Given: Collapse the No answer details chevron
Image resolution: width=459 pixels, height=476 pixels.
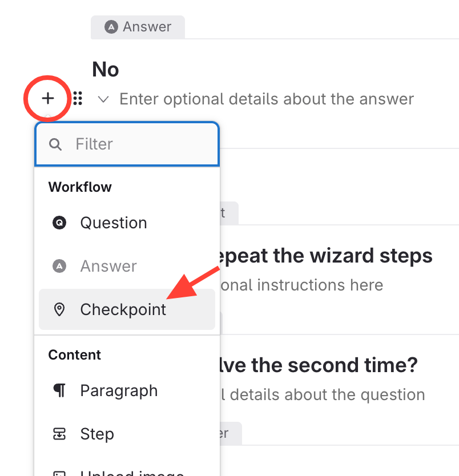Looking at the screenshot, I should (x=103, y=99).
